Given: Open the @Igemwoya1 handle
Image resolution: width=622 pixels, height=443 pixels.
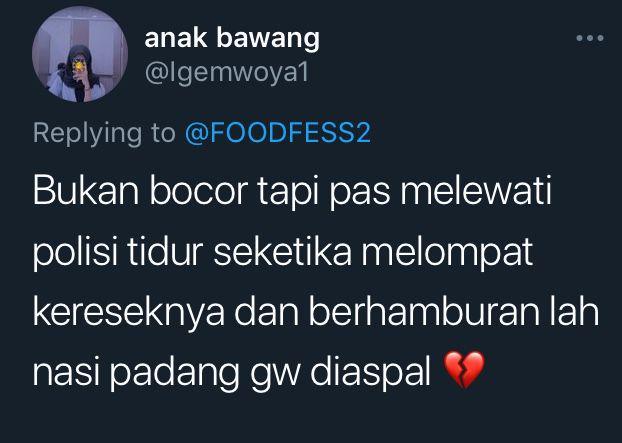Looking at the screenshot, I should (x=227, y=73).
